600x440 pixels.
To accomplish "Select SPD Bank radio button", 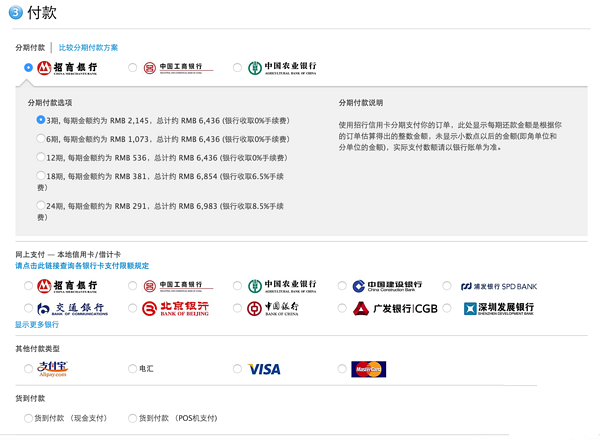I will point(447,286).
